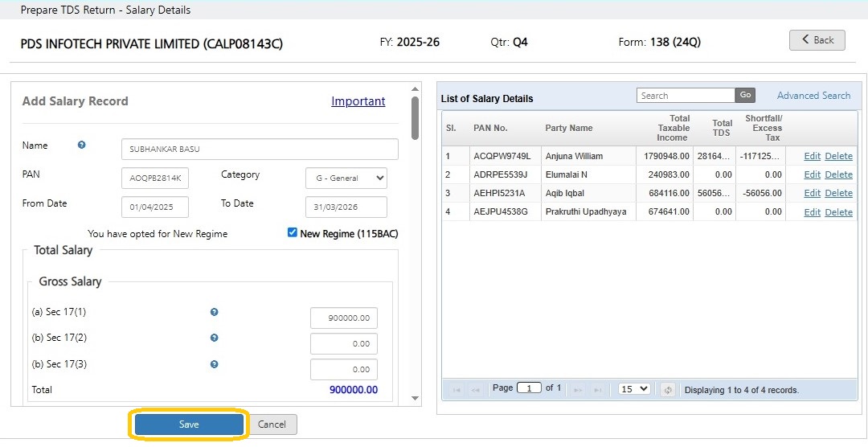Open Advanced Search
The image size is (868, 447).
pyautogui.click(x=813, y=96)
